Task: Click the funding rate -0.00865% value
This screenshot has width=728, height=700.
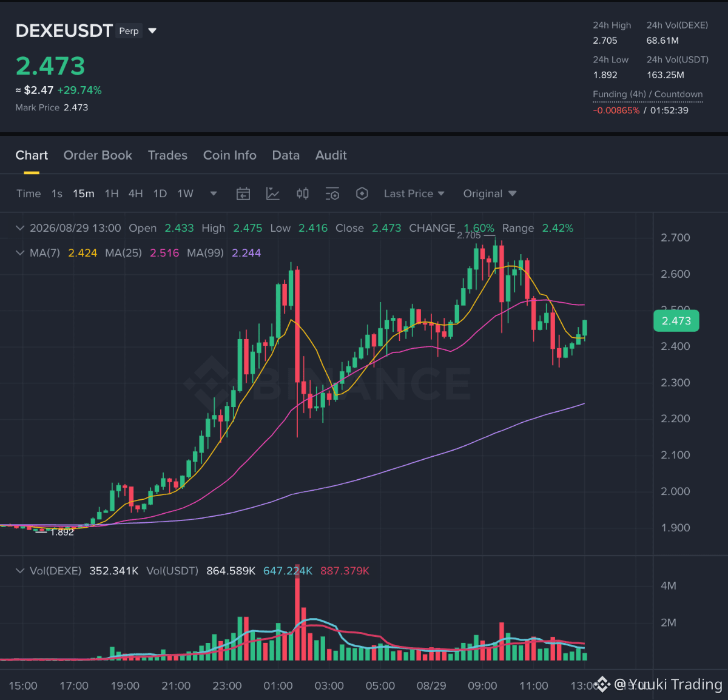Action: coord(616,110)
